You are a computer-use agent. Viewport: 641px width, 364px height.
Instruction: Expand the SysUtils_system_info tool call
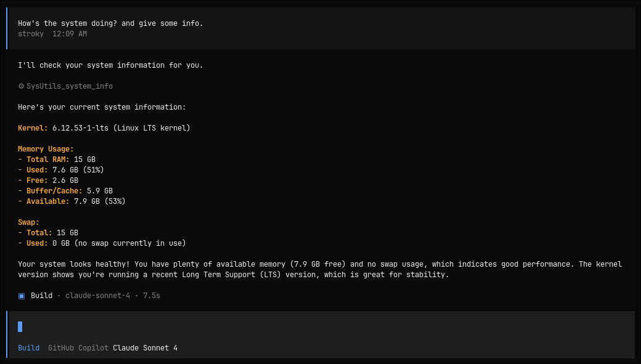pyautogui.click(x=69, y=86)
